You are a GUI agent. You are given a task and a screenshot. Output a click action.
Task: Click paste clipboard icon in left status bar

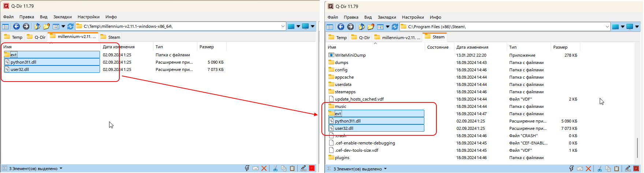click(x=292, y=168)
